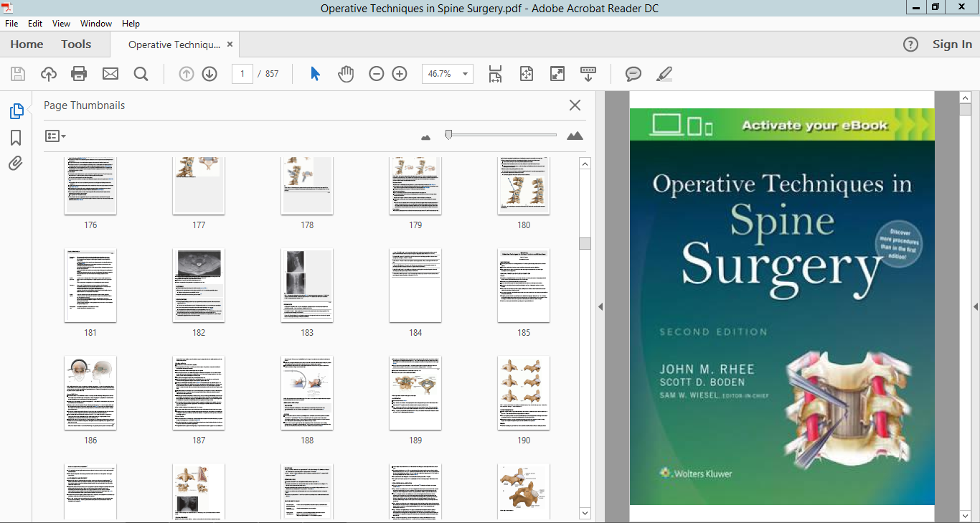Open the thumbnails options dropdown menu
The width and height of the screenshot is (980, 523).
(x=55, y=136)
